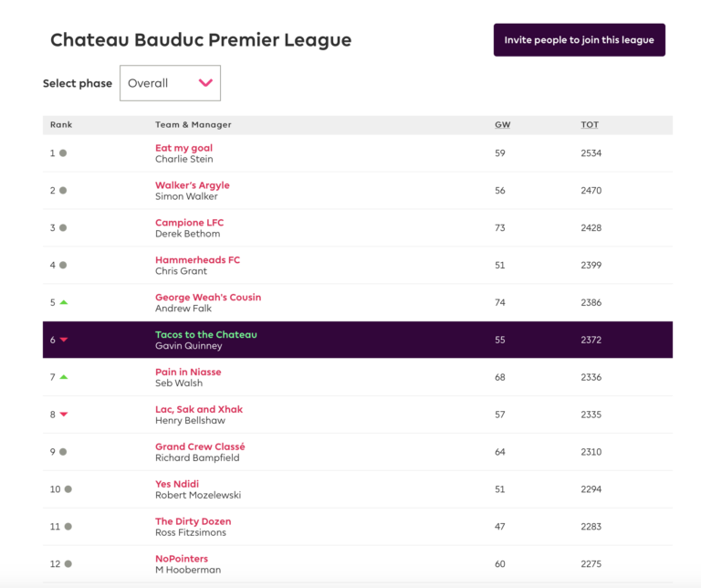The height and width of the screenshot is (588, 701).
Task: Click the pink chevron in the Overall selector
Action: point(205,83)
